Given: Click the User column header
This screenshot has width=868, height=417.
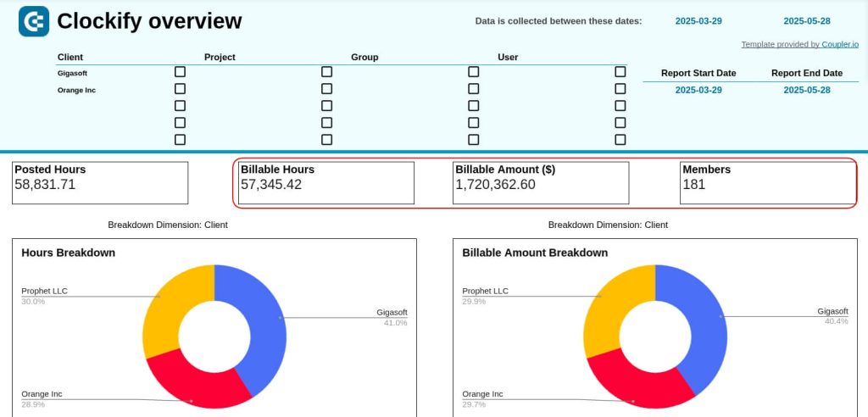Looking at the screenshot, I should pyautogui.click(x=508, y=57).
